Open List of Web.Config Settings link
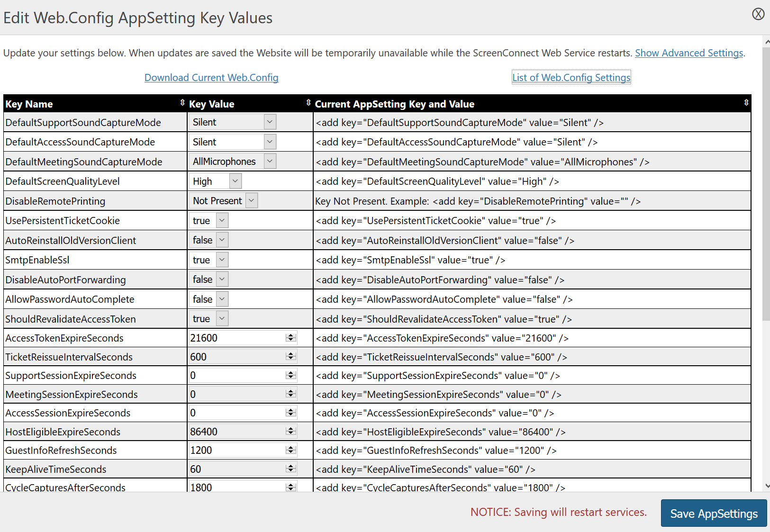Image resolution: width=770 pixels, height=532 pixels. (571, 78)
